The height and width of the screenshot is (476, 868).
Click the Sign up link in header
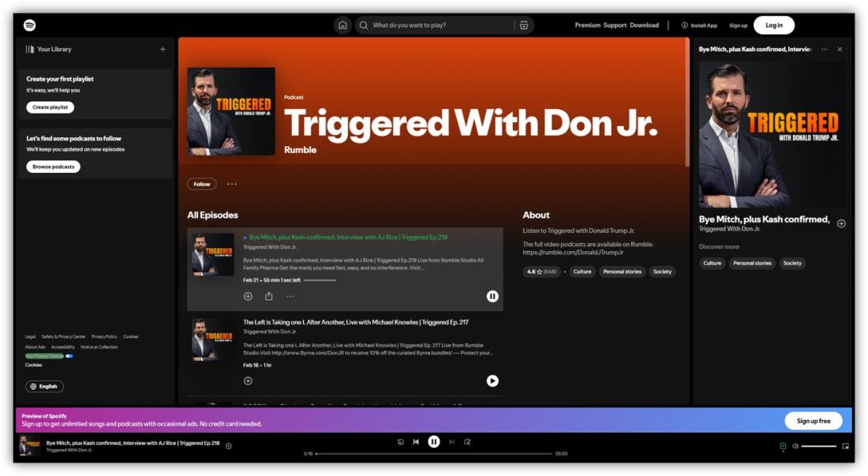[738, 25]
